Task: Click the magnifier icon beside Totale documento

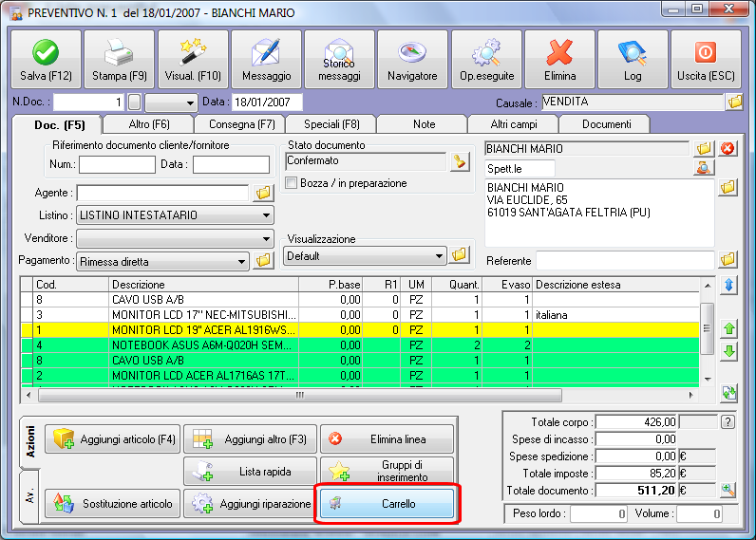Action: (728, 490)
